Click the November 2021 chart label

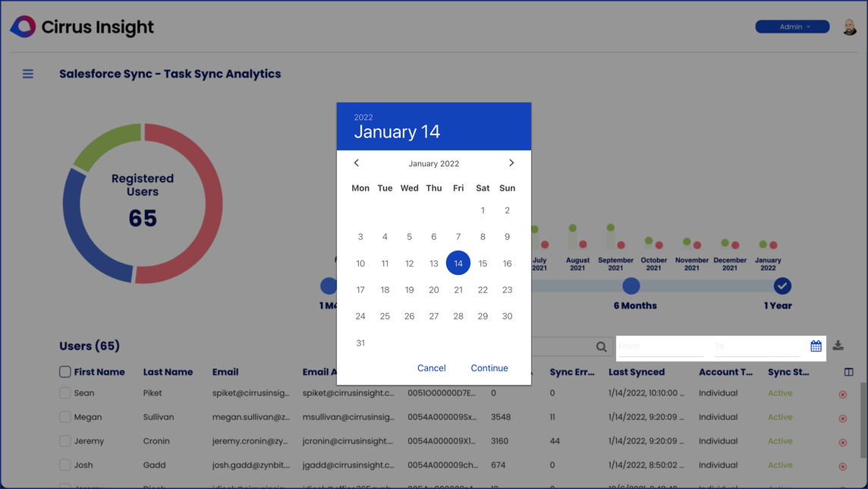coord(691,264)
